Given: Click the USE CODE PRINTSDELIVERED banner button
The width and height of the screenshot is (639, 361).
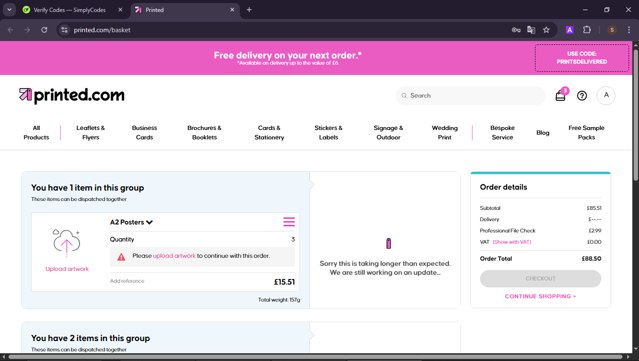Looking at the screenshot, I should tap(582, 58).
